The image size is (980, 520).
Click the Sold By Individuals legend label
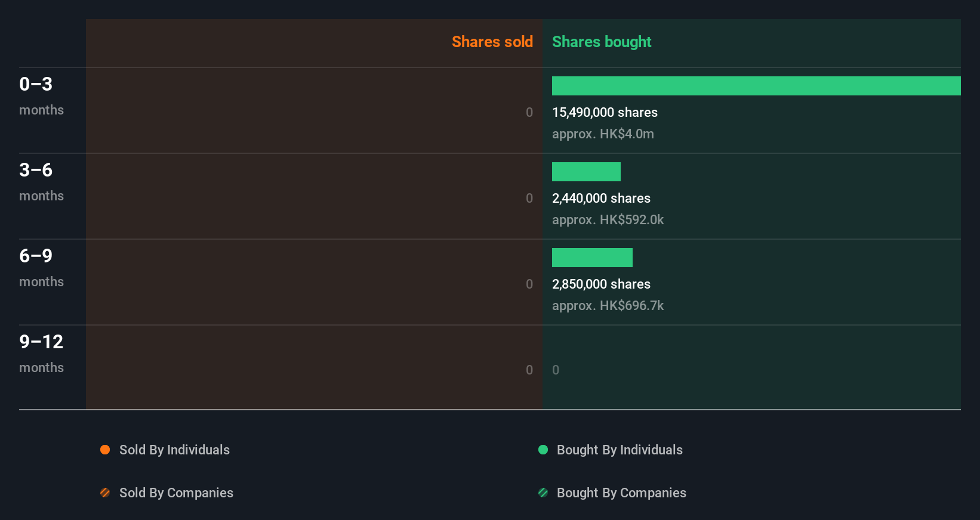[174, 450]
